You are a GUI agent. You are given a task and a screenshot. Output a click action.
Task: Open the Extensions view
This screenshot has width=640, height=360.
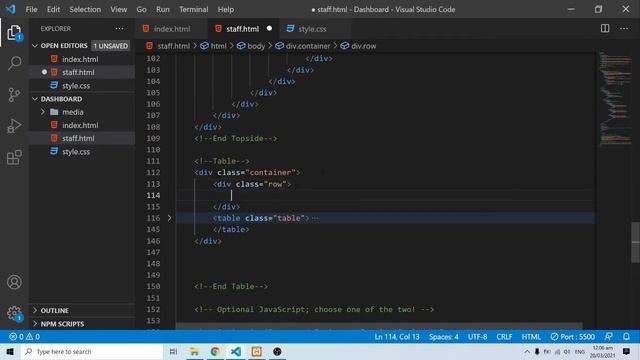(14, 157)
